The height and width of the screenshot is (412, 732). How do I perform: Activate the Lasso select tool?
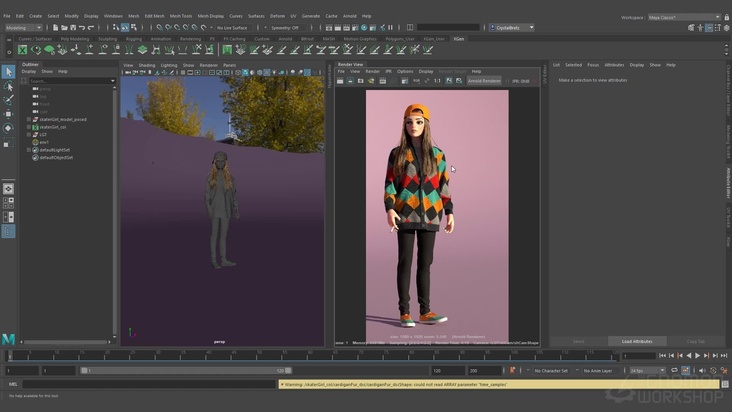[8, 85]
